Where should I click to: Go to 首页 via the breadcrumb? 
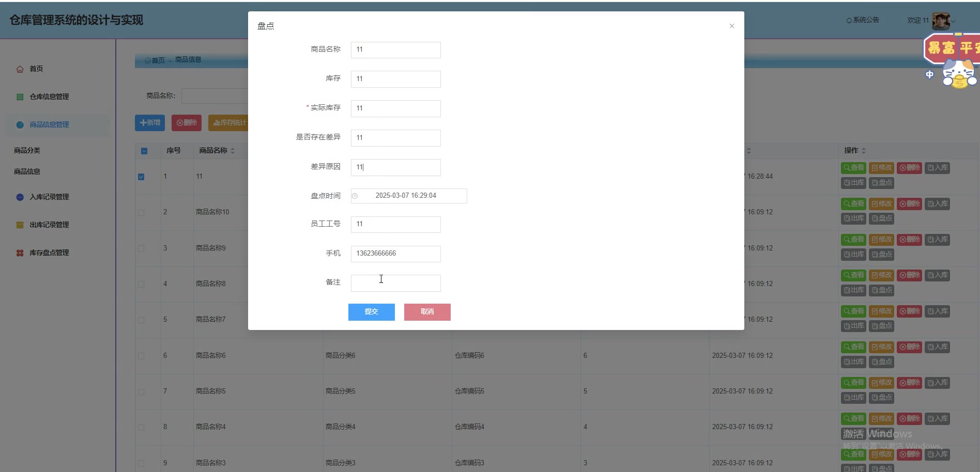point(155,60)
